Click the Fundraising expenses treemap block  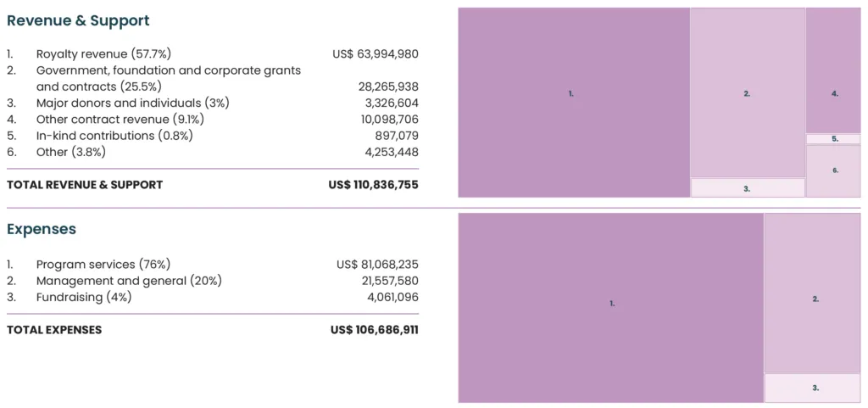pos(813,388)
